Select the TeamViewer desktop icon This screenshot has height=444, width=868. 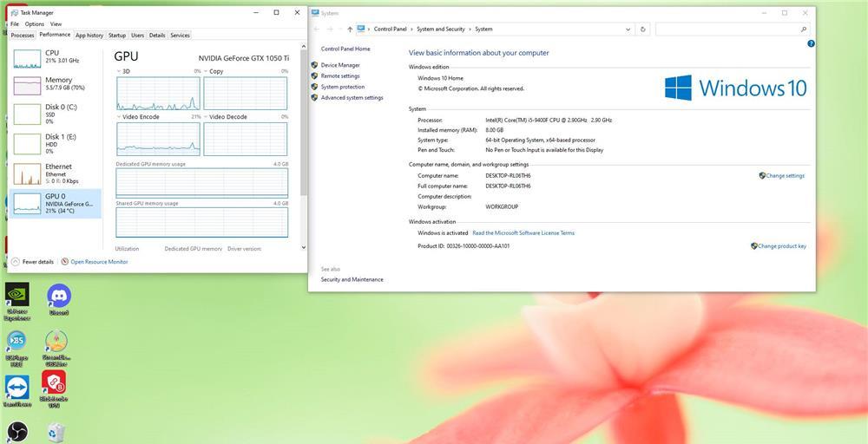click(17, 387)
